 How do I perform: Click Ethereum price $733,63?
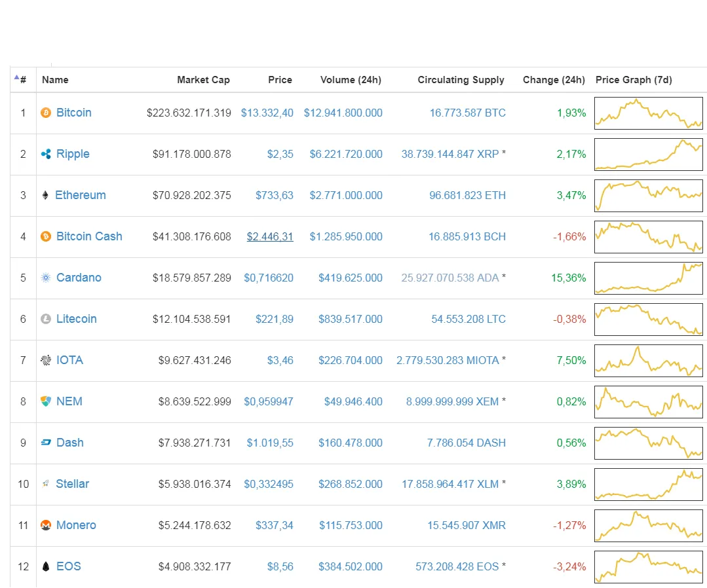275,195
